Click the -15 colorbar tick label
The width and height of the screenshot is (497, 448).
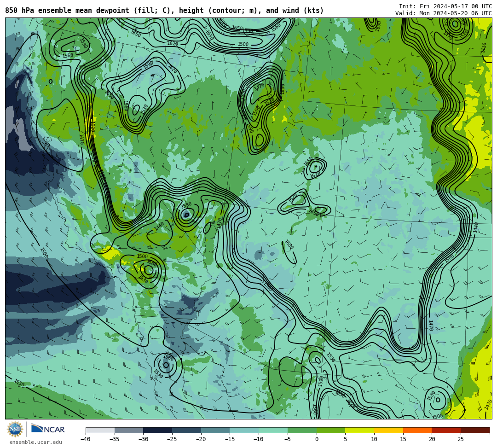[230, 439]
